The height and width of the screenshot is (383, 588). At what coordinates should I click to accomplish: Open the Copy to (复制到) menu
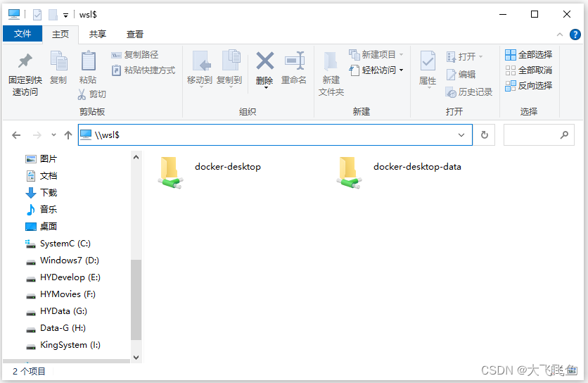229,68
